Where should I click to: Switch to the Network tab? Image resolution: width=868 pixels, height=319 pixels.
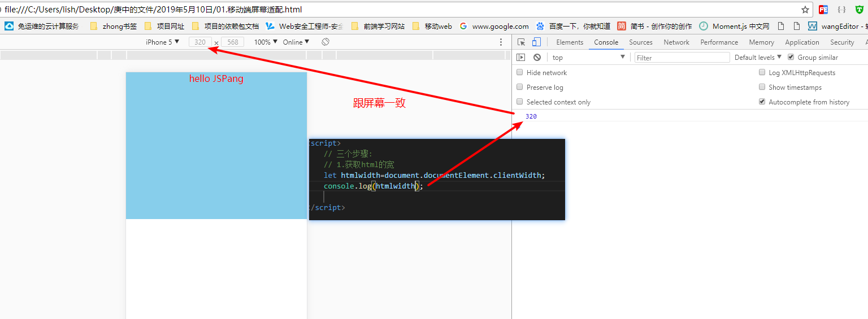676,42
